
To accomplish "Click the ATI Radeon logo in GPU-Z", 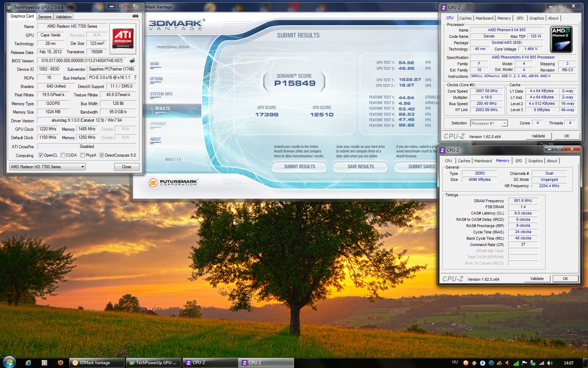I will coord(123,38).
